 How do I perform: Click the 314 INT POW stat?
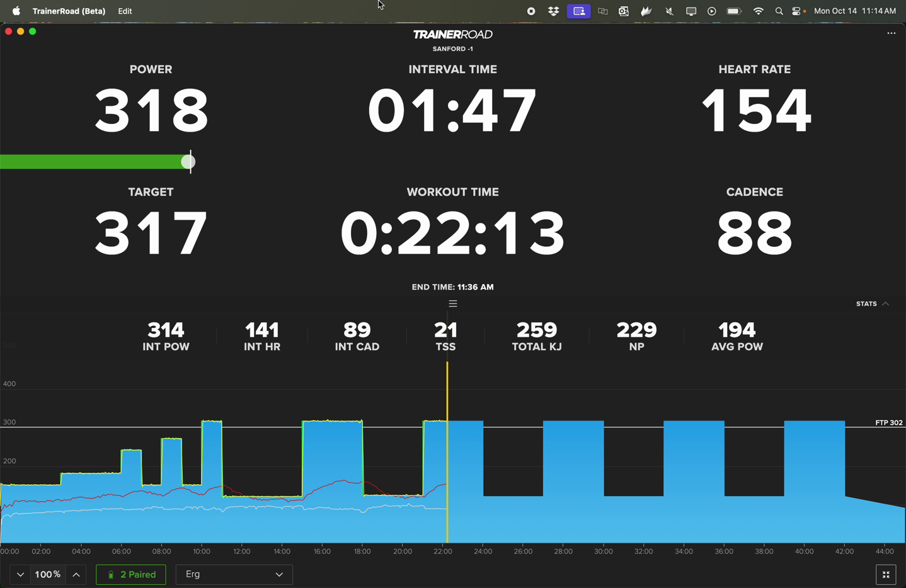pyautogui.click(x=166, y=336)
